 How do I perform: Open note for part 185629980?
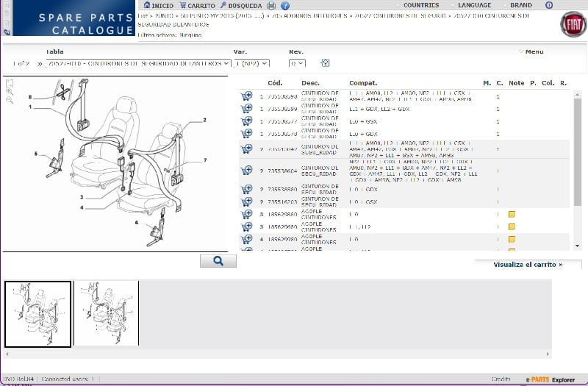512,239
